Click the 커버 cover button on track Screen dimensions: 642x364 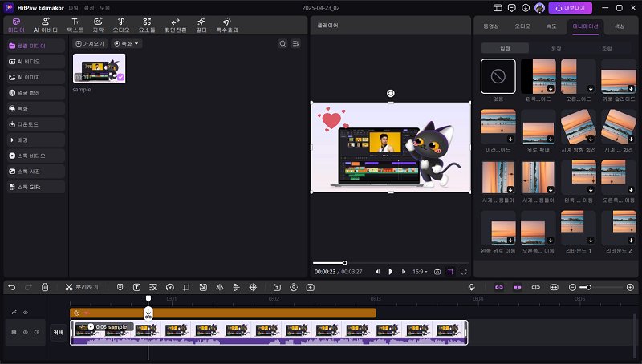pos(58,333)
